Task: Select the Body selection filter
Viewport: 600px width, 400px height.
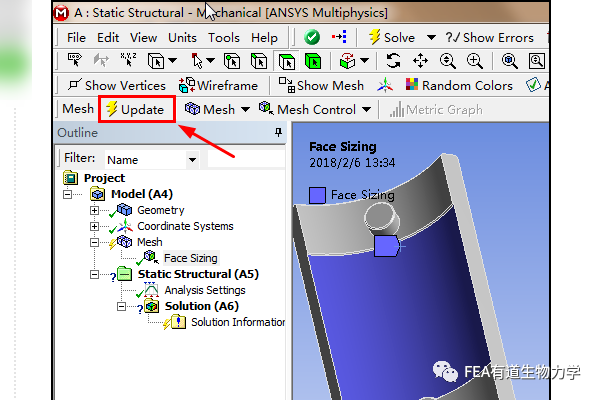Action: (x=313, y=61)
